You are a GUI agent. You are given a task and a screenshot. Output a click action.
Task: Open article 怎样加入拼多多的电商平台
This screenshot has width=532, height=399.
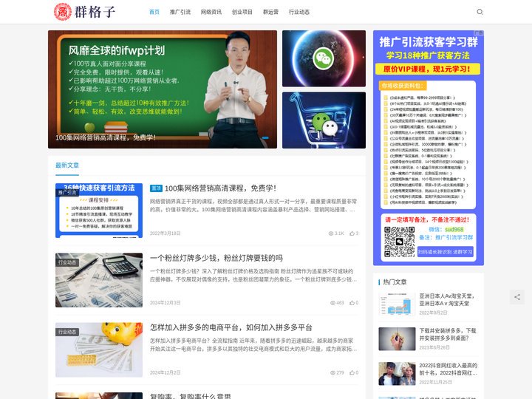pyautogui.click(x=231, y=327)
